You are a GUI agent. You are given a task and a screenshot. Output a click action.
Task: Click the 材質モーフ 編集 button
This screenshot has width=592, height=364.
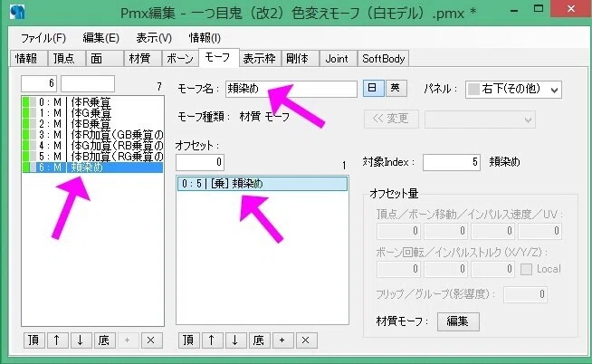coord(458,321)
